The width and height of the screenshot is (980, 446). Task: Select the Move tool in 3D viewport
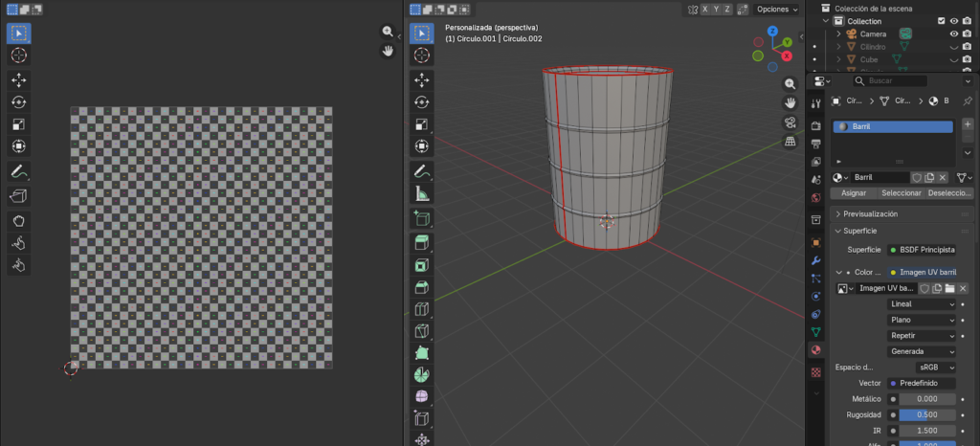click(422, 79)
